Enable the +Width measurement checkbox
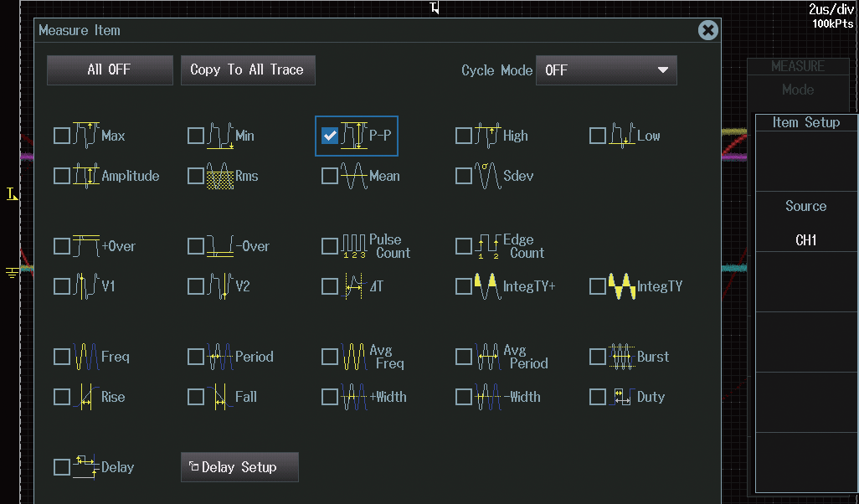 (329, 397)
